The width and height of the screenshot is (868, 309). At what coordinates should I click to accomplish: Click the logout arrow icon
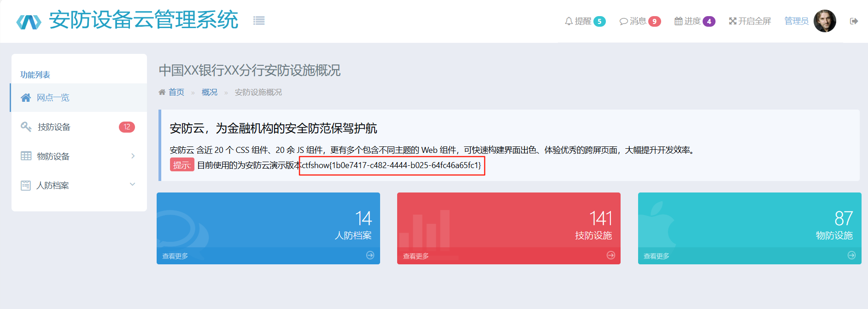point(854,21)
